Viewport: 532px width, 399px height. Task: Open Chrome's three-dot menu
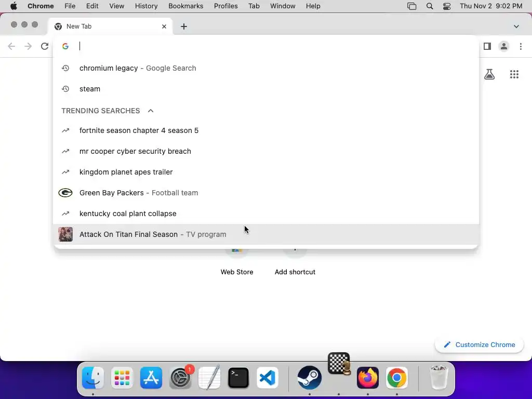pyautogui.click(x=521, y=46)
